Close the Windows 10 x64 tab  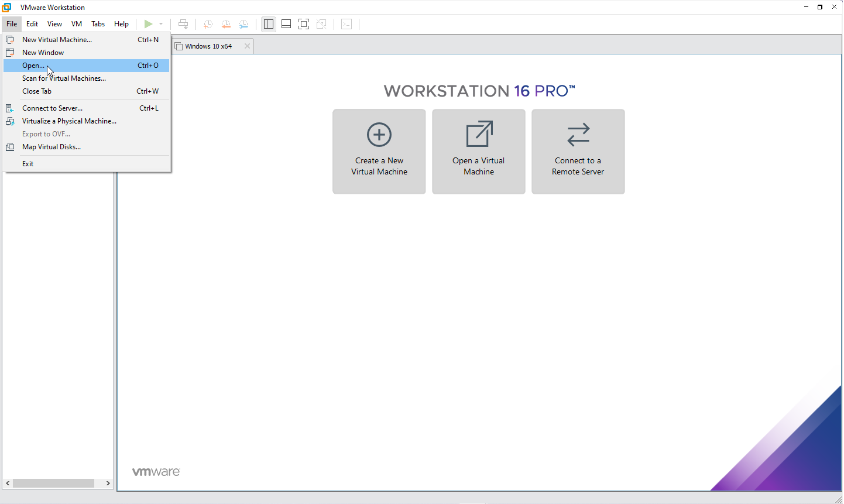click(247, 46)
